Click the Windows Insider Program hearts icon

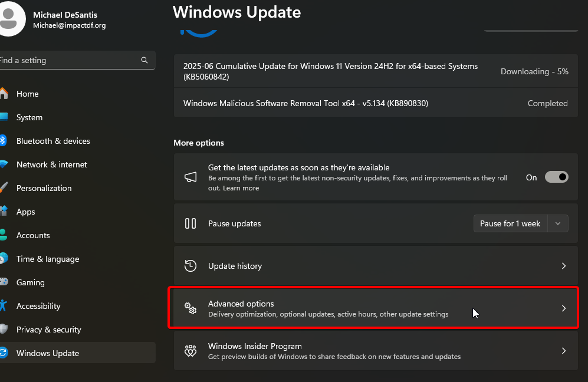click(x=190, y=351)
